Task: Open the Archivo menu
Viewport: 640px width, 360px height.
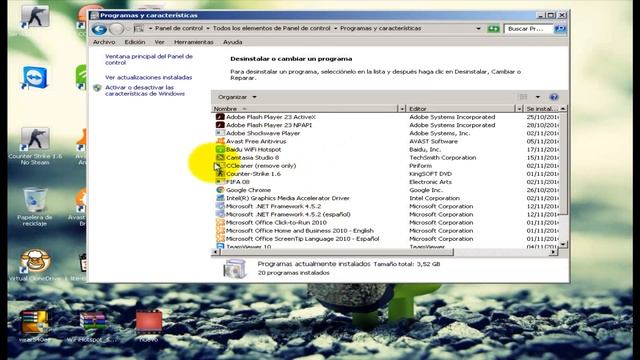Action: tap(104, 42)
